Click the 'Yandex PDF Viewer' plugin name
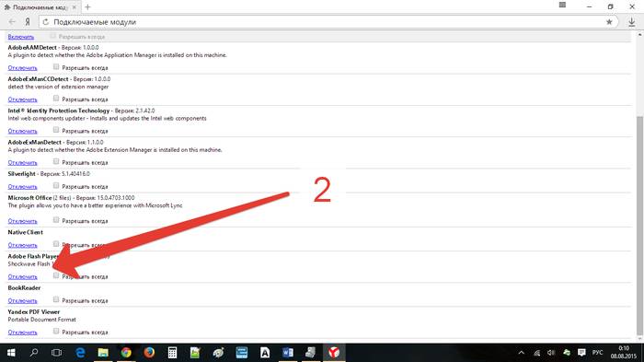644x362 pixels. click(x=34, y=312)
